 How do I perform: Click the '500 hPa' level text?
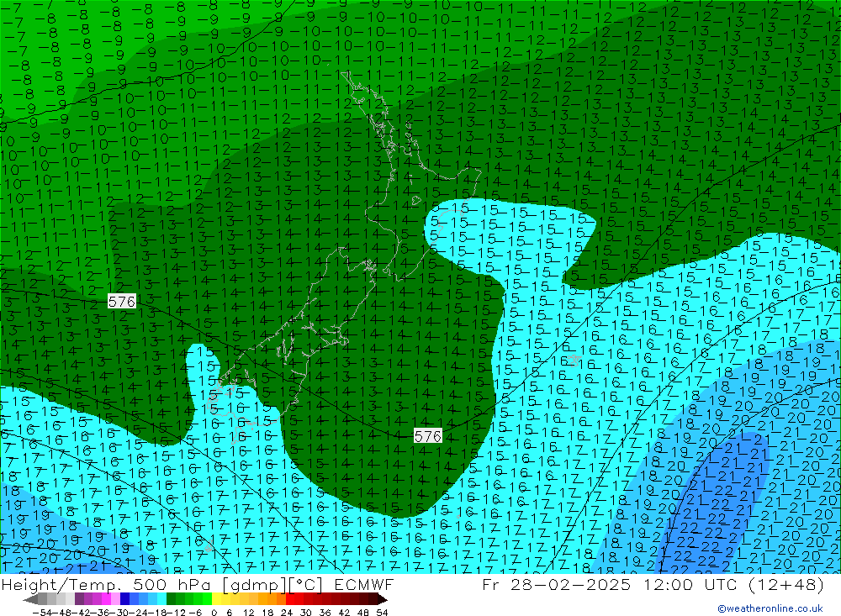click(170, 584)
